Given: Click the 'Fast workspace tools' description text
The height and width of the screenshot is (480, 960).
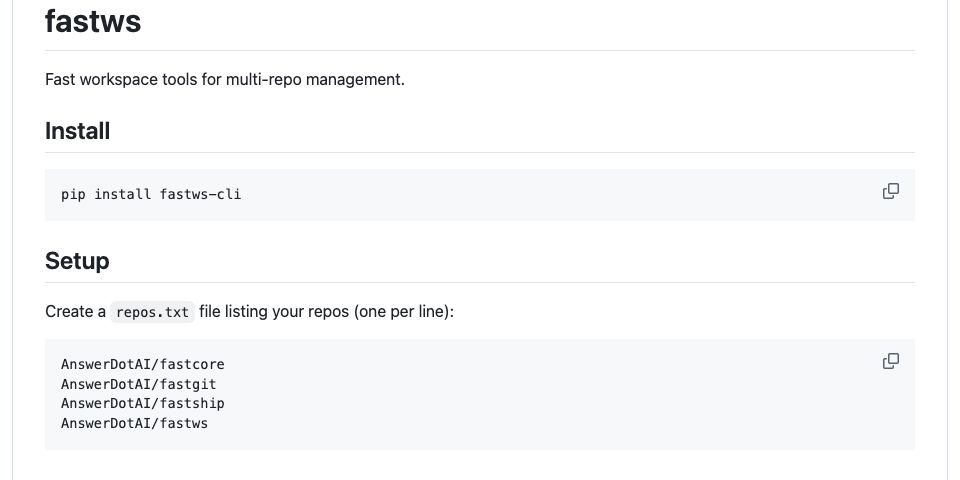Looking at the screenshot, I should coord(225,80).
